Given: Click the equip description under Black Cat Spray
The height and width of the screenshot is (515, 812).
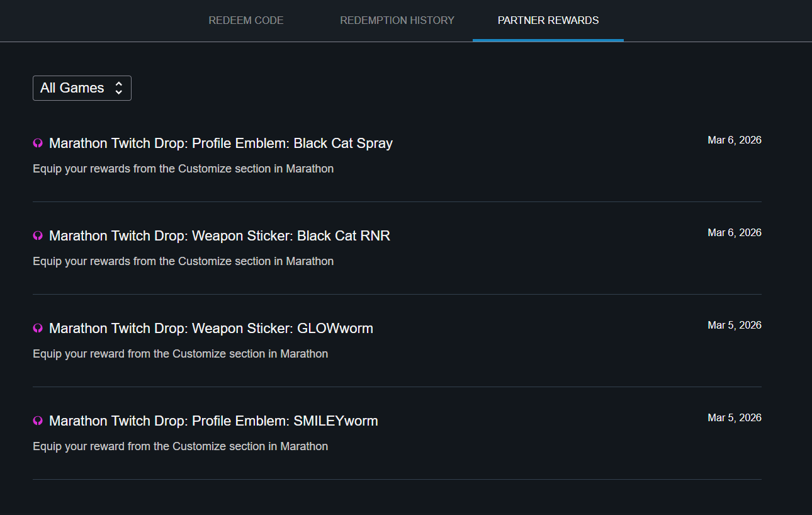Looking at the screenshot, I should click(183, 169).
